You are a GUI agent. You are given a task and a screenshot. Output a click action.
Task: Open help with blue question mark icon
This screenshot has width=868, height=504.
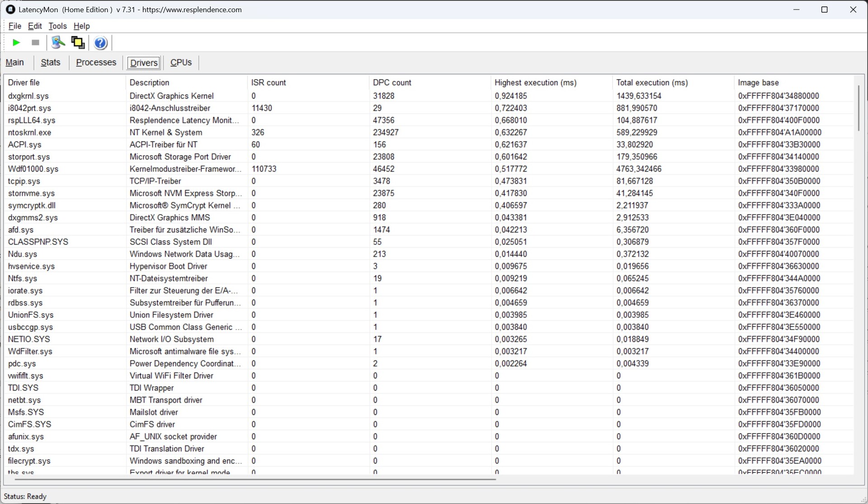click(x=100, y=43)
